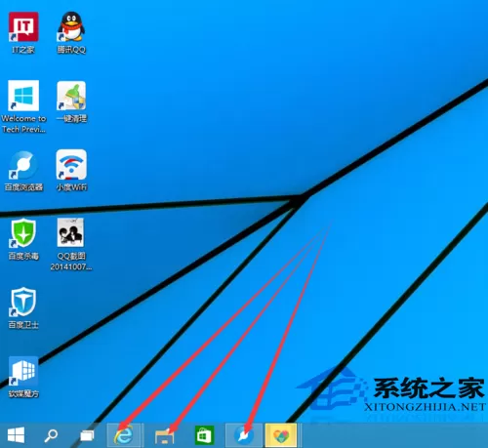Open Task View on taskbar
488x448 pixels.
click(x=87, y=435)
